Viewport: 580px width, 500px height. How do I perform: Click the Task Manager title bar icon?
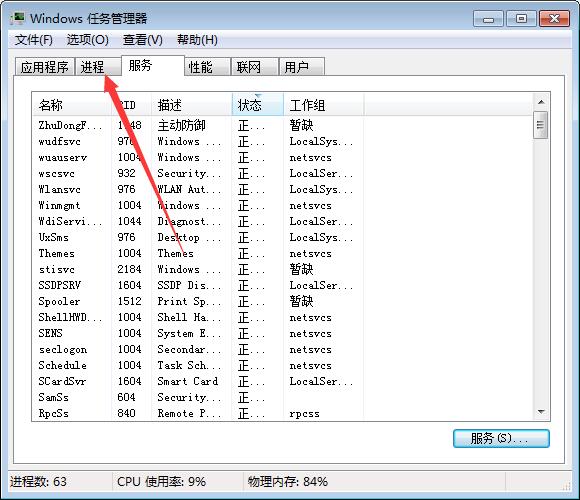coord(18,18)
